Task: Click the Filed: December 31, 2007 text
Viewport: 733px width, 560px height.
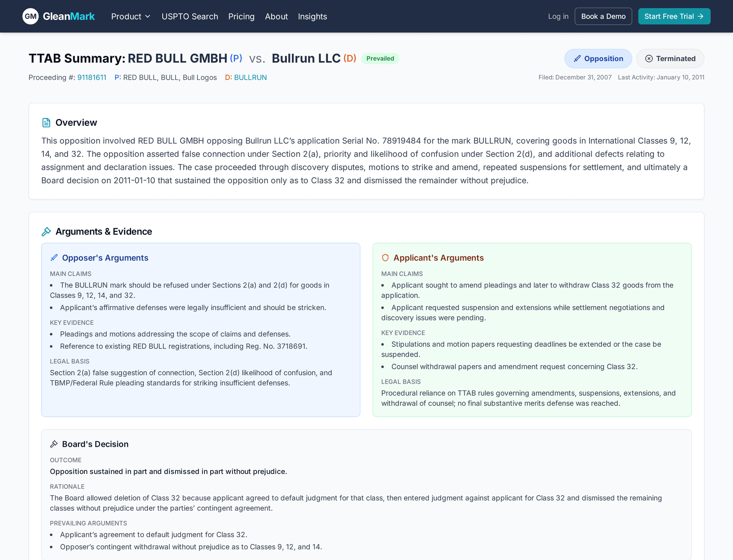Action: [575, 77]
